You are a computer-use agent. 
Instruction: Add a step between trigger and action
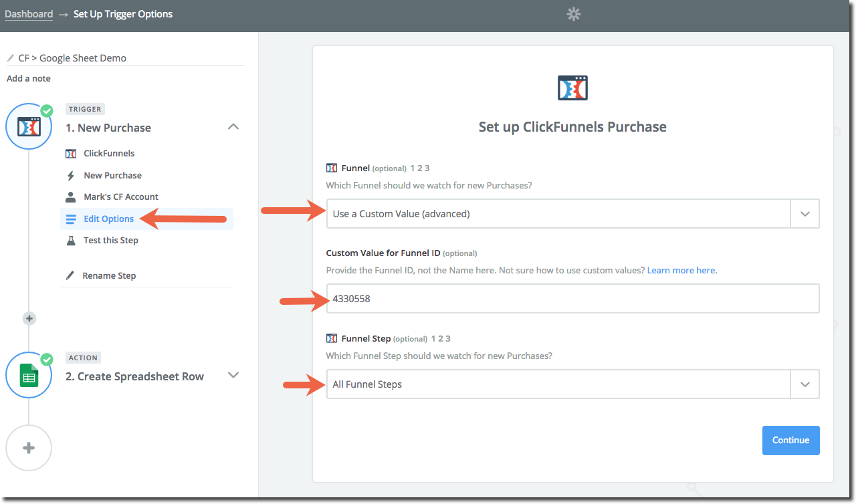(x=29, y=319)
